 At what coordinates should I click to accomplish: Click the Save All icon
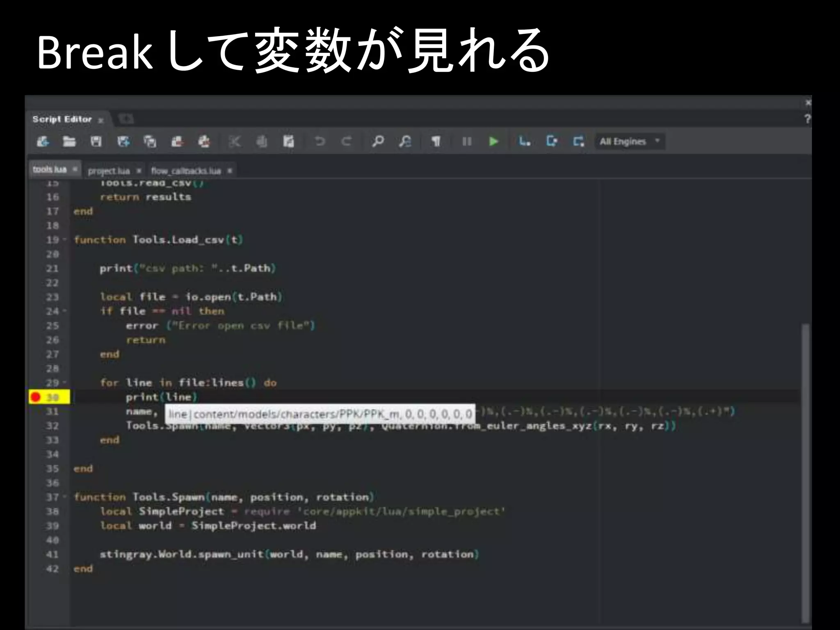(x=150, y=142)
